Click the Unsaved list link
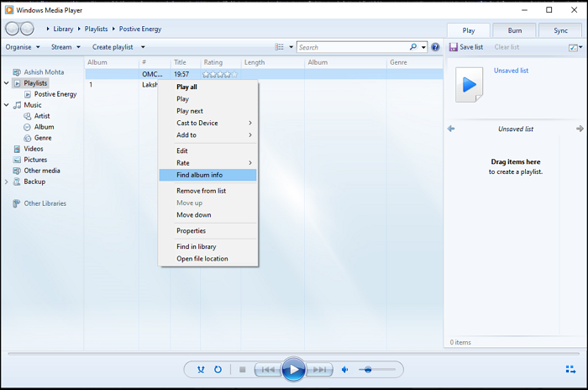The image size is (588, 390). point(511,71)
